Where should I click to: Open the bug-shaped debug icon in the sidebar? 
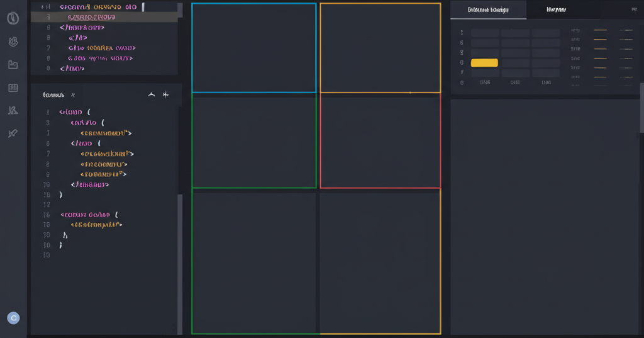[13, 42]
